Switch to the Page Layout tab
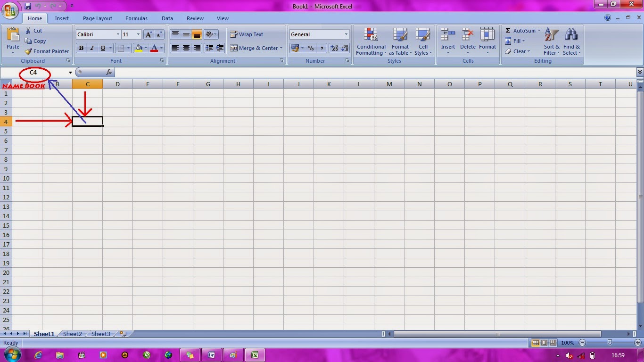Screen dimensions: 644x362 (98, 18)
